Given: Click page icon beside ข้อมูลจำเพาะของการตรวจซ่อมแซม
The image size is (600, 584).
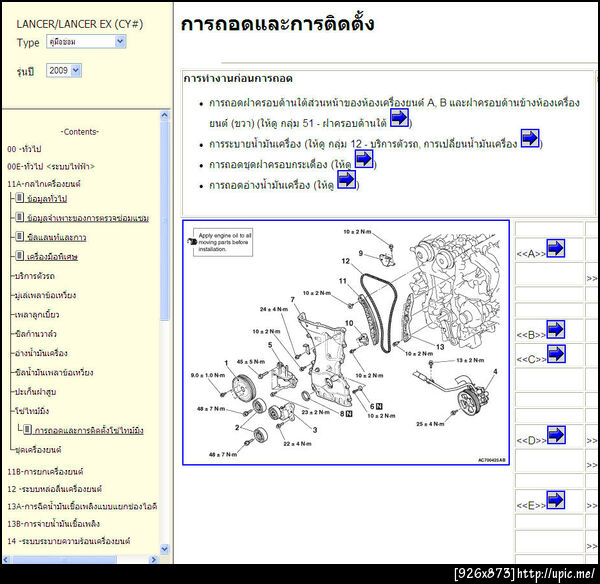Looking at the screenshot, I should [x=20, y=217].
